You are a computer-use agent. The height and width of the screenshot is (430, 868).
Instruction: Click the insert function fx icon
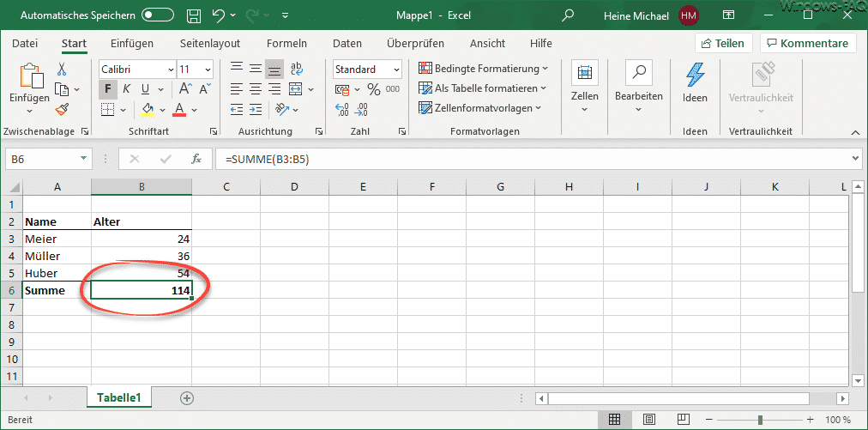click(196, 159)
